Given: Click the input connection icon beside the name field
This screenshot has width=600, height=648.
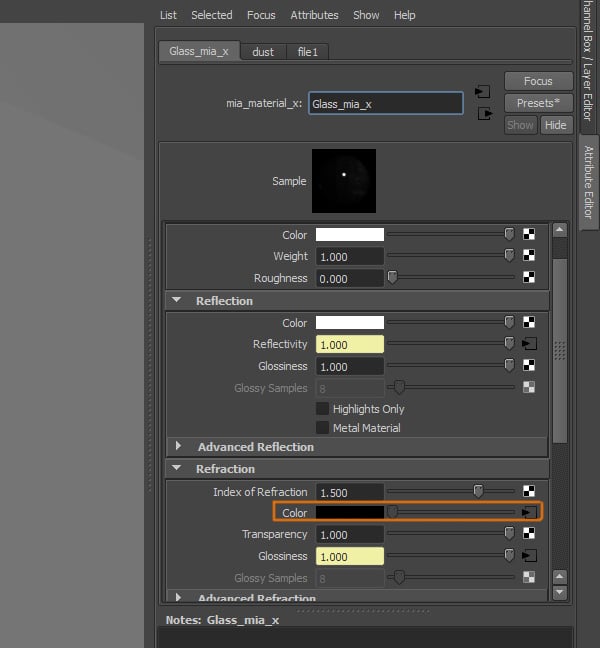Looking at the screenshot, I should [x=481, y=91].
